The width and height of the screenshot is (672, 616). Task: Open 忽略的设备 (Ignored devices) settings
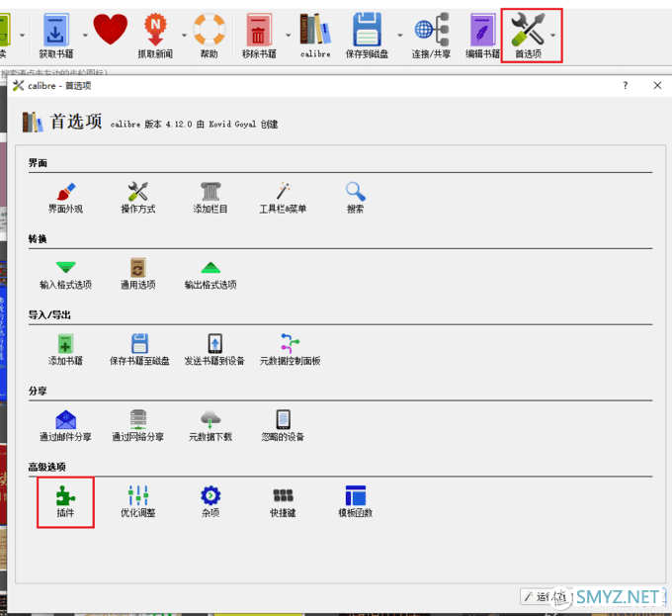click(x=283, y=426)
